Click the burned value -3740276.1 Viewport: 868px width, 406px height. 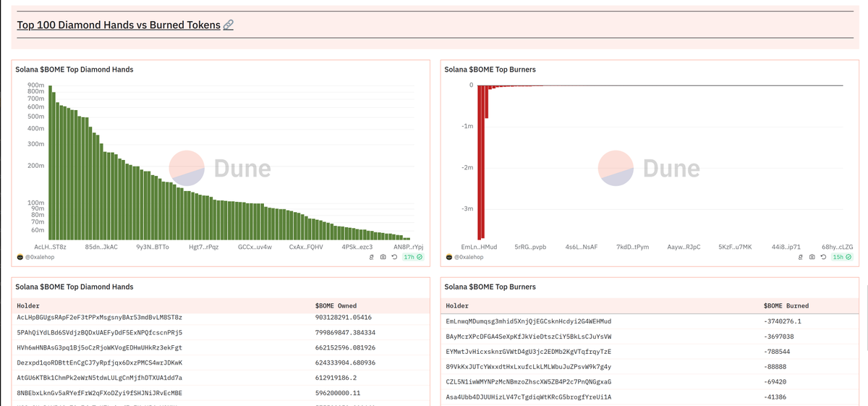782,321
